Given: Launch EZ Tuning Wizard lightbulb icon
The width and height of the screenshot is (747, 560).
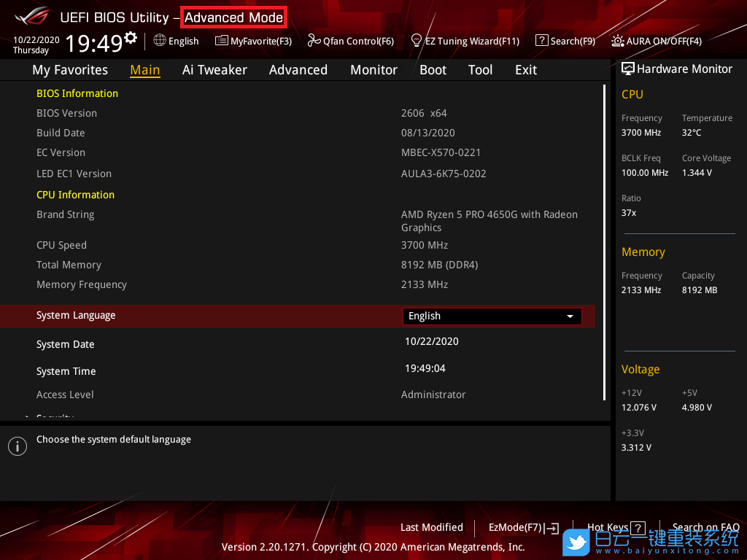Looking at the screenshot, I should coord(417,41).
